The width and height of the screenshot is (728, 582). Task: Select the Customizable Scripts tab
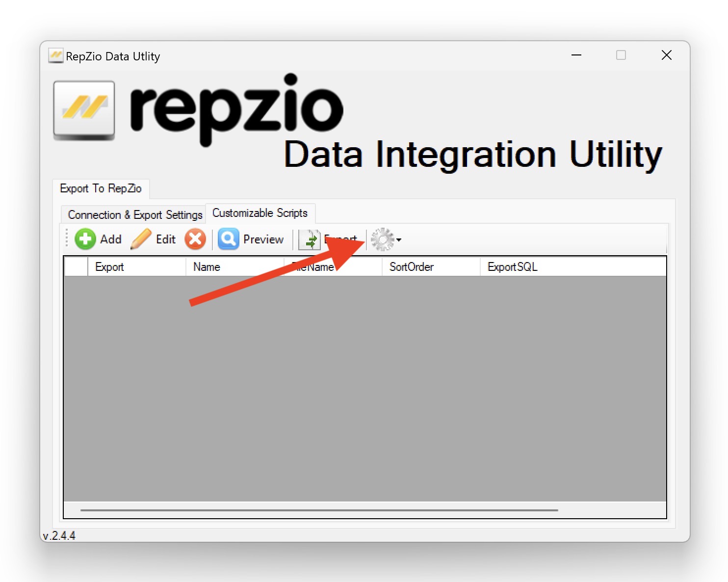260,213
